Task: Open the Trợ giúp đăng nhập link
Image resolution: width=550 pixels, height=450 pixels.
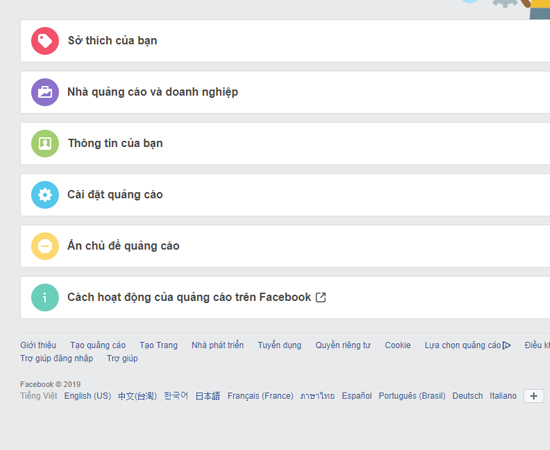Action: (56, 358)
